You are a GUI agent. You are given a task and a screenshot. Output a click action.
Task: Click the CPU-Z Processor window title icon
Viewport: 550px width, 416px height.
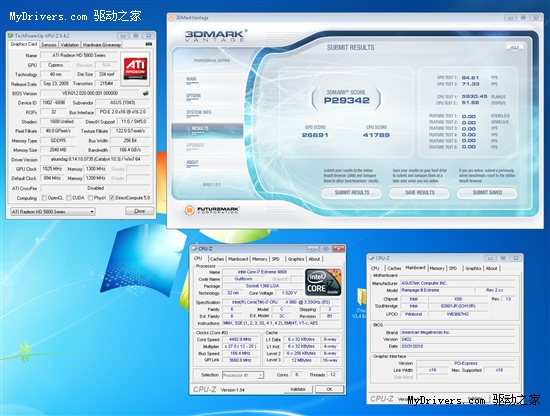[x=194, y=249]
